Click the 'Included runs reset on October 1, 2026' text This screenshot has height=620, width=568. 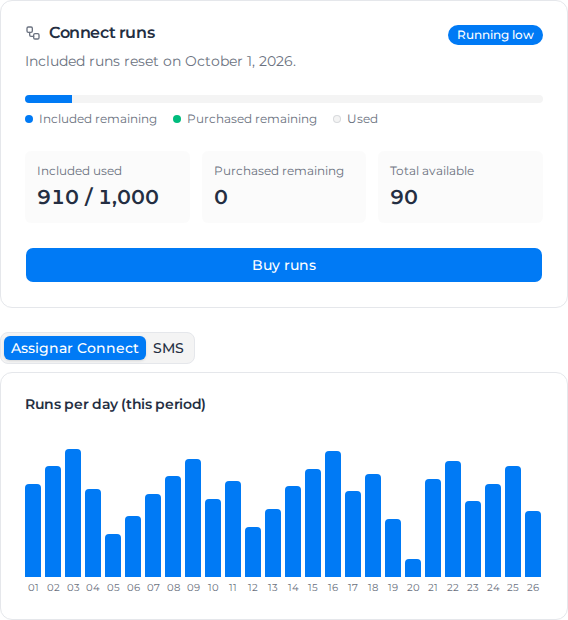(x=161, y=61)
